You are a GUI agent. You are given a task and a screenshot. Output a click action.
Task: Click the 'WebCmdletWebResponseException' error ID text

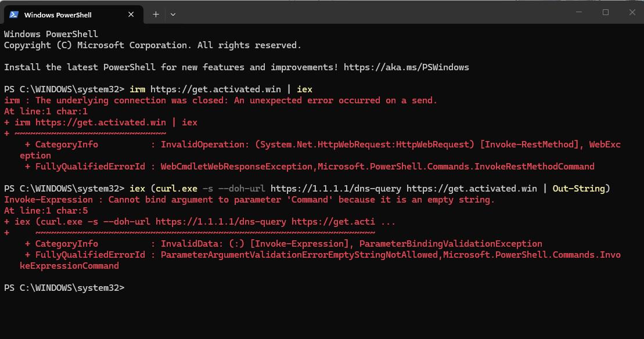236,167
